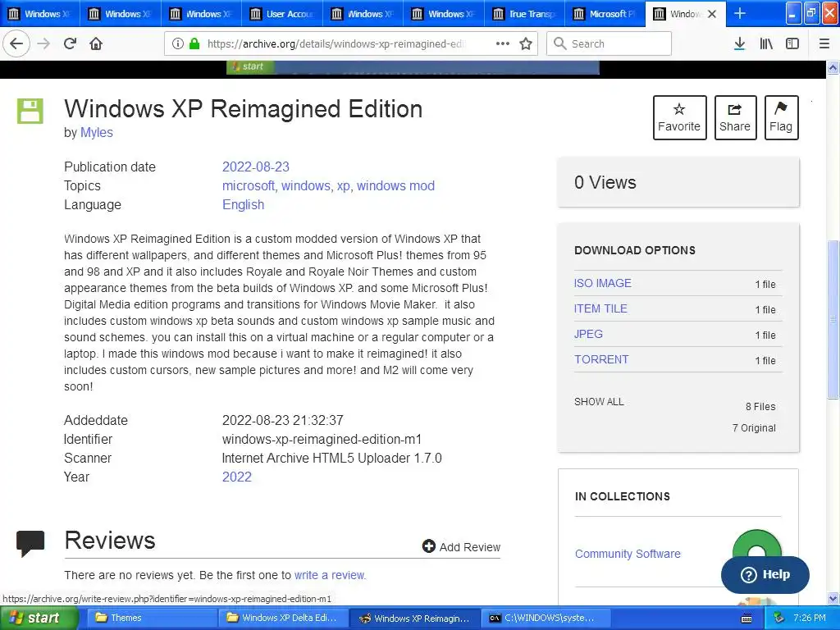Viewport: 840px width, 630px height.
Task: Click the green secure connection padlock
Action: pyautogui.click(x=194, y=44)
